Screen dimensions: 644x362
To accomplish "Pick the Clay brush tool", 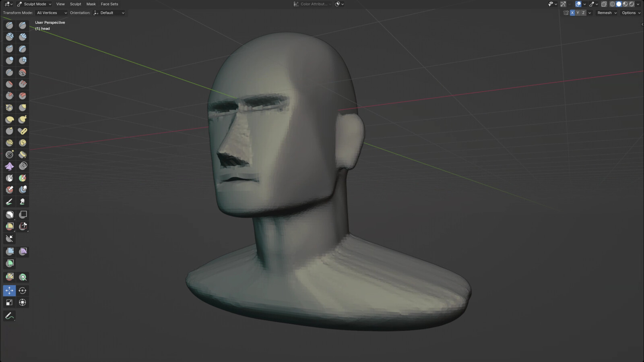I will pyautogui.click(x=9, y=37).
